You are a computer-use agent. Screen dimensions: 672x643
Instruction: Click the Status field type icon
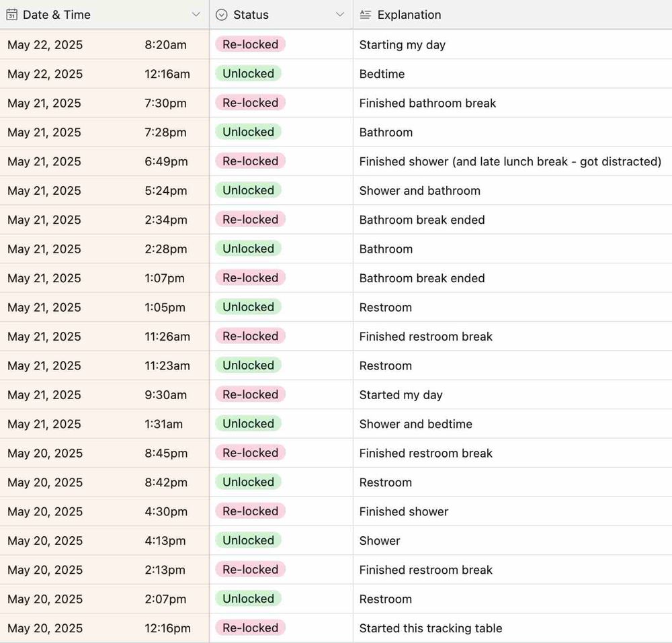coord(222,15)
